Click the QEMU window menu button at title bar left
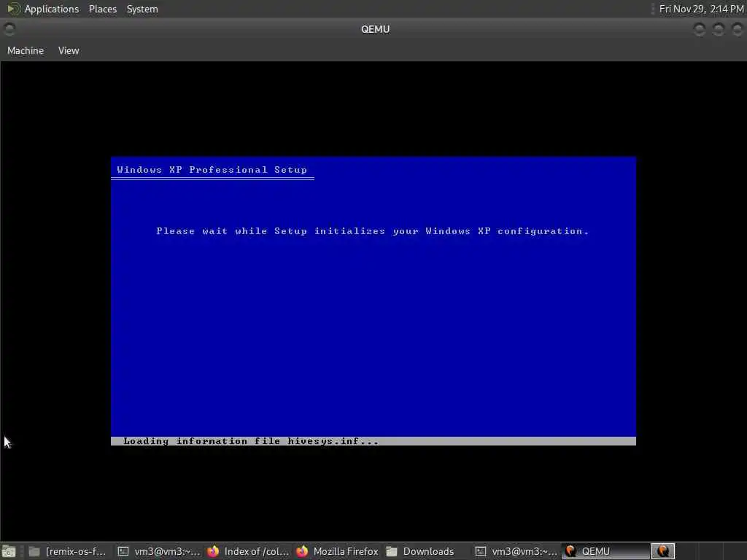Image resolution: width=747 pixels, height=560 pixels. click(9, 29)
